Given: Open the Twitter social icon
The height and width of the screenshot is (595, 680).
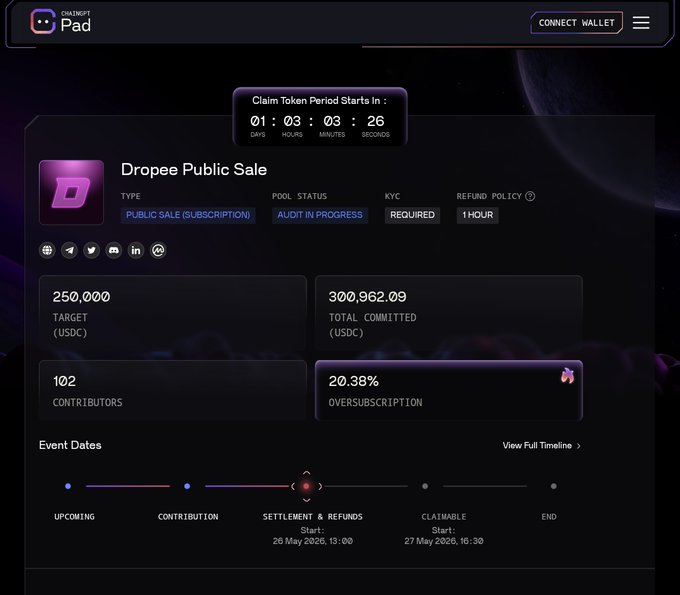Looking at the screenshot, I should tap(92, 250).
